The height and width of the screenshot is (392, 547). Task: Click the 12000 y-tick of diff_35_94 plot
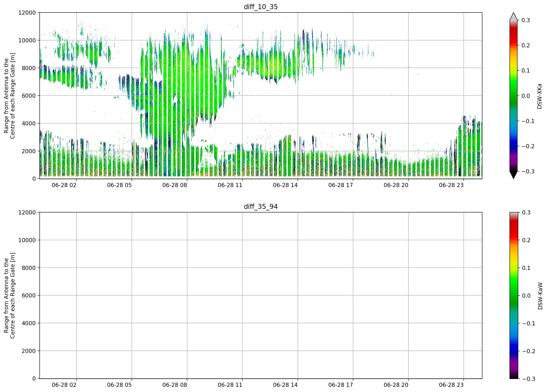coord(27,213)
